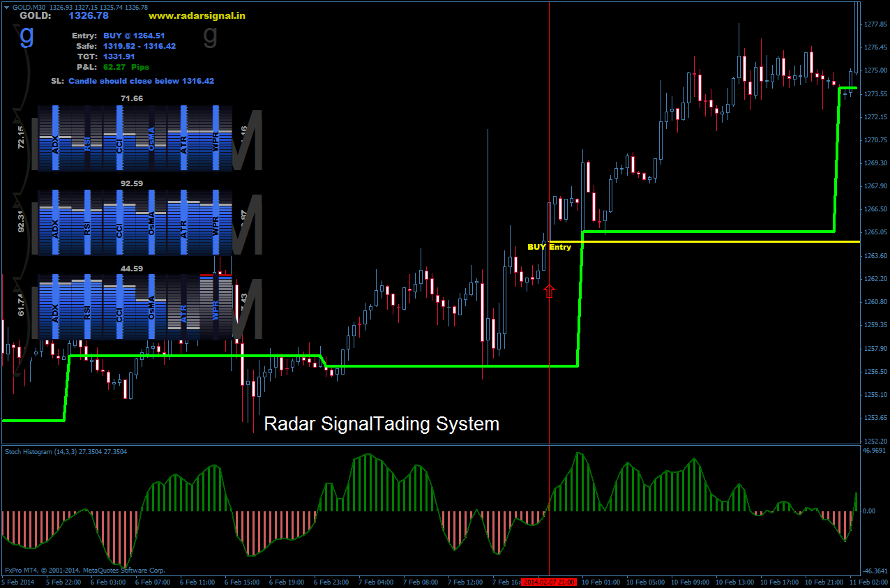Select the Safe range '1319.52 - 1316.42'
890x588 pixels.
coord(139,46)
